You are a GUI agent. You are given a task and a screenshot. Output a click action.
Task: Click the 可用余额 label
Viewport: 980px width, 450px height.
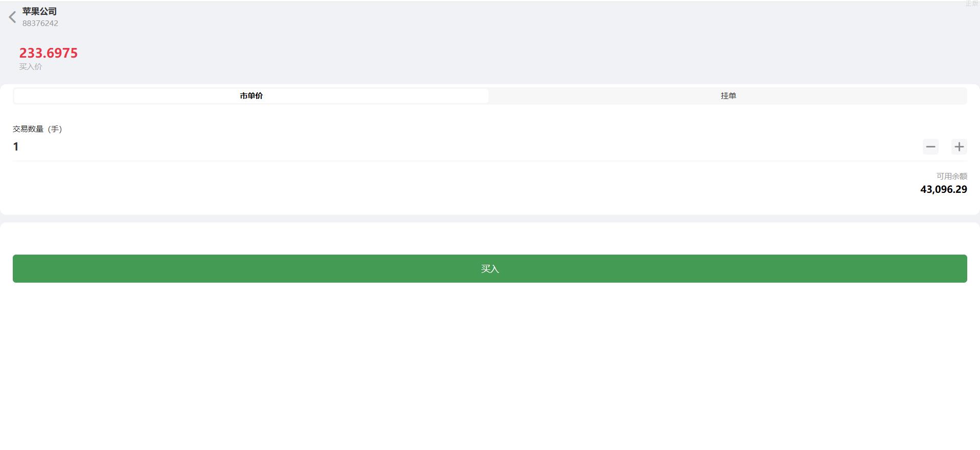pyautogui.click(x=951, y=177)
